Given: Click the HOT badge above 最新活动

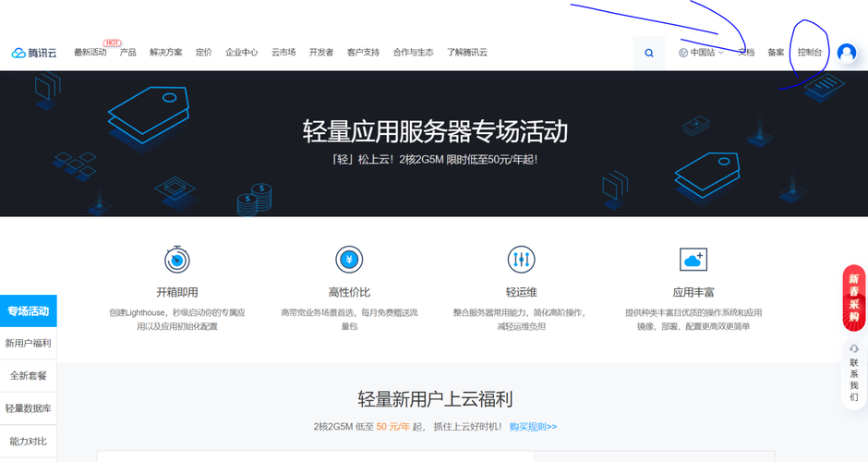Looking at the screenshot, I should pos(112,43).
